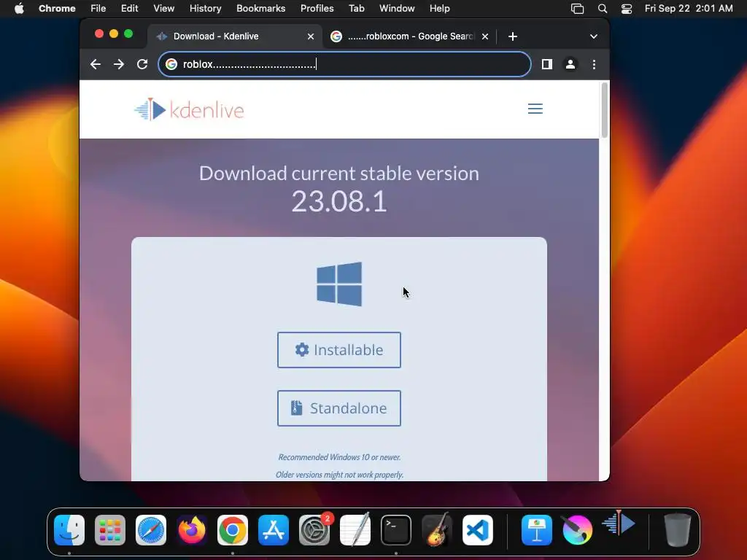
Task: Launch Kdenlive from the dock
Action: [x=619, y=524]
